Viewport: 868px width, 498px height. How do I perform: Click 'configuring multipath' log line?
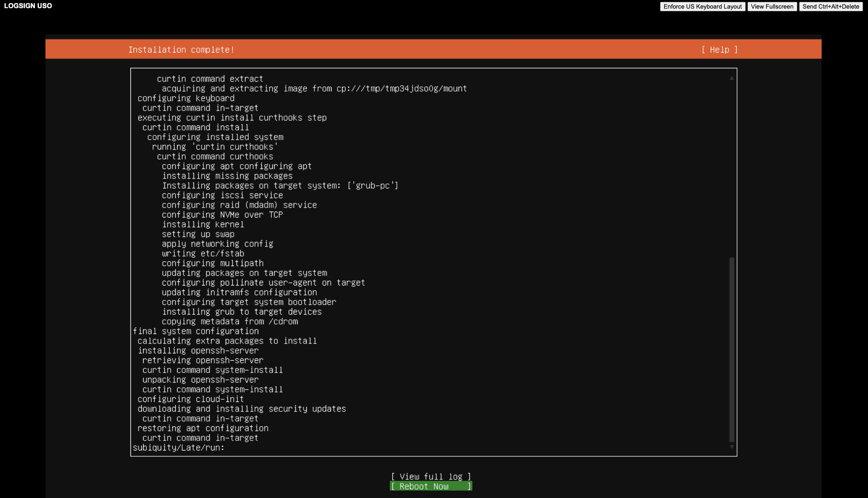pos(213,263)
